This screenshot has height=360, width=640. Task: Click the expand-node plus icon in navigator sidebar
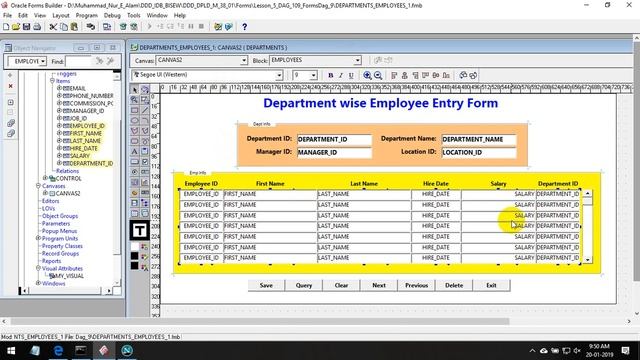pyautogui.click(x=11, y=102)
